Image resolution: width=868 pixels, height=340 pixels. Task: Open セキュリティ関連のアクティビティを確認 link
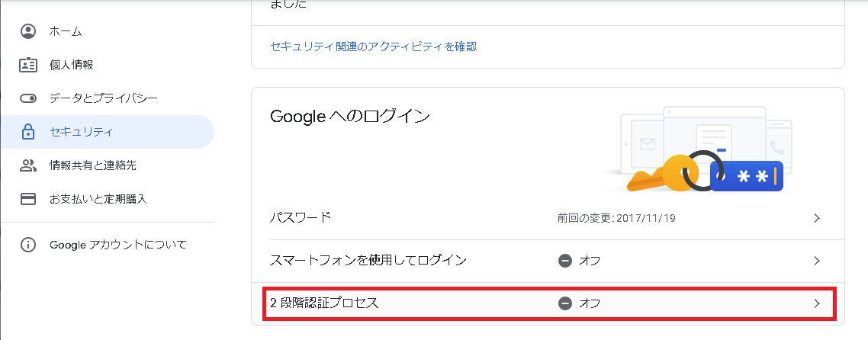(x=374, y=47)
